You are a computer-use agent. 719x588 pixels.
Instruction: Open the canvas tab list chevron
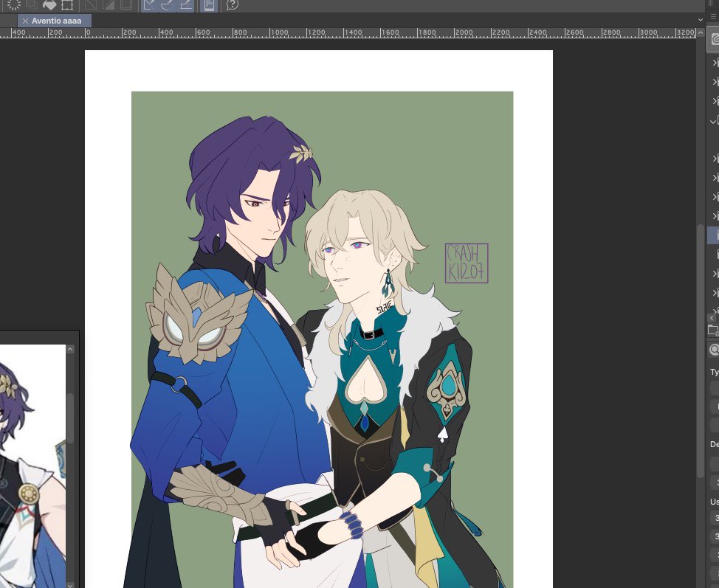(x=701, y=20)
